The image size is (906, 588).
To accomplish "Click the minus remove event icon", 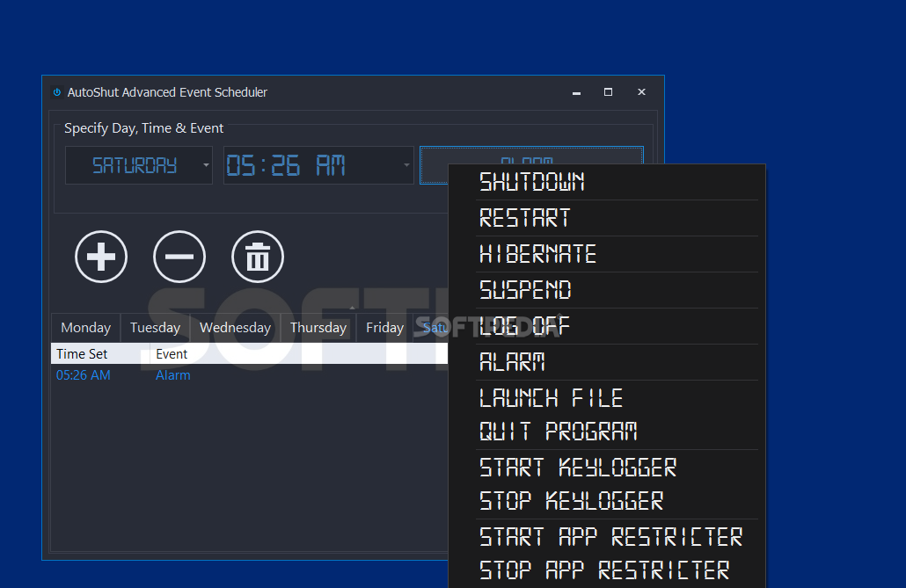I will click(x=179, y=257).
